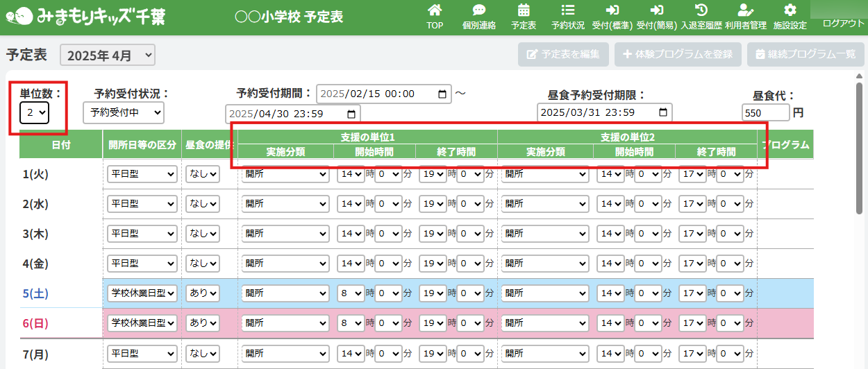Expand the 2025年 4月 month dropdown
The width and height of the screenshot is (868, 369).
point(108,55)
